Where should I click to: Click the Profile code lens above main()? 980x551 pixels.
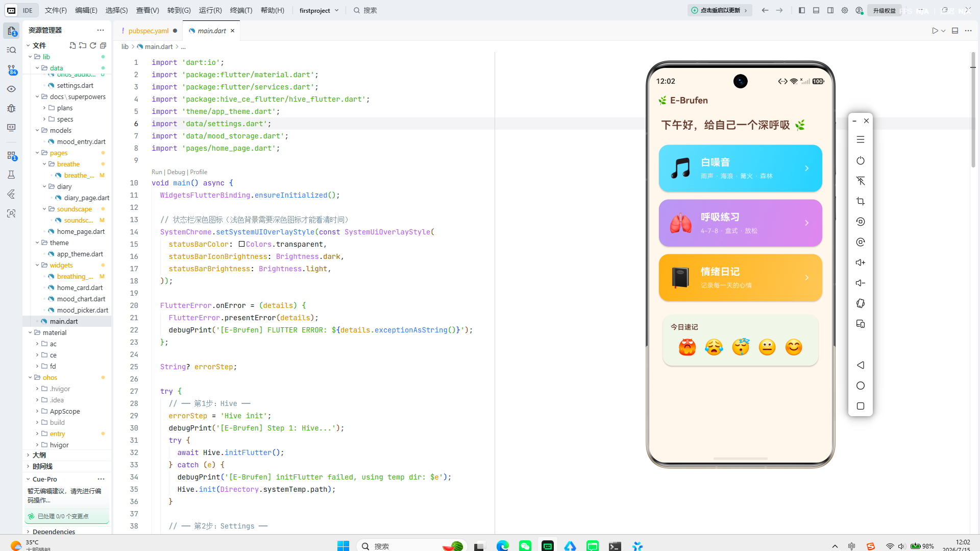[199, 172]
